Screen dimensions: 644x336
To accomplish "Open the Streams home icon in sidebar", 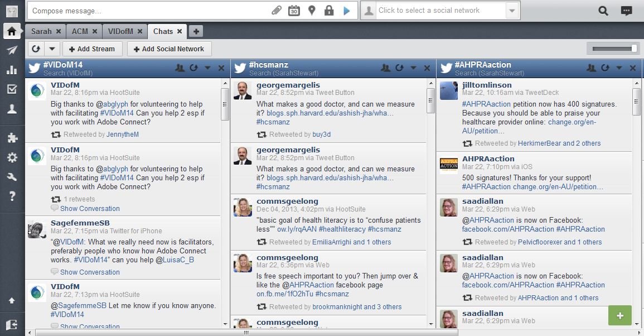I will point(12,31).
